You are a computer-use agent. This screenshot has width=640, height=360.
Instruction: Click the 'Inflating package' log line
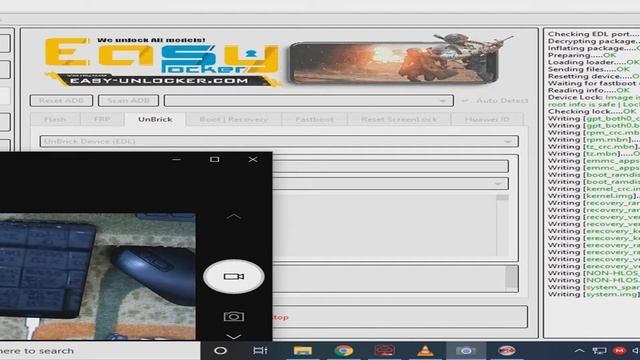pyautogui.click(x=593, y=48)
